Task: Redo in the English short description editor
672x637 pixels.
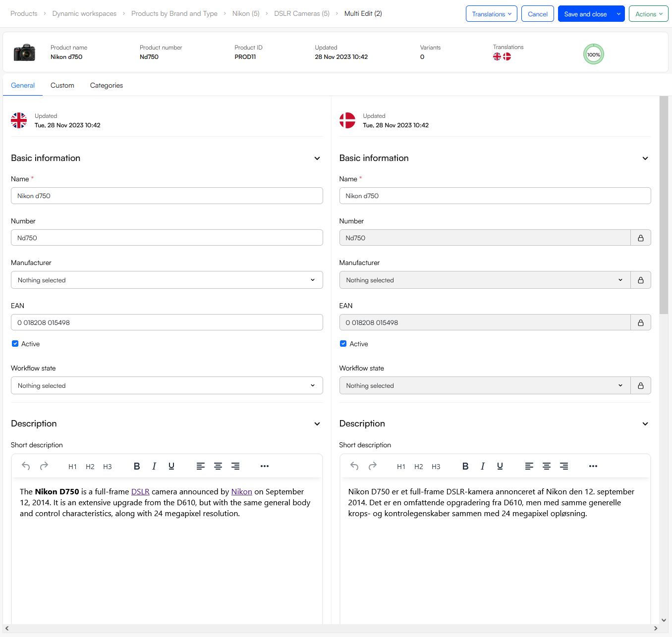Action: coord(44,466)
